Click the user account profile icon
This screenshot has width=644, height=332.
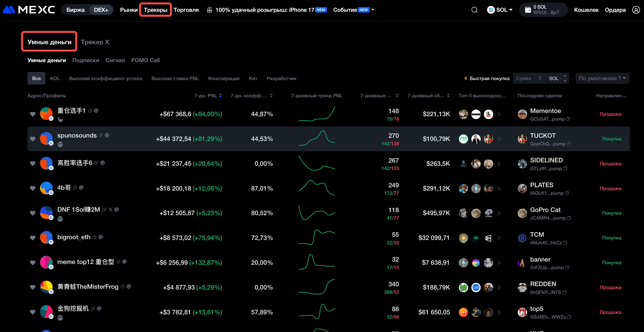click(636, 10)
